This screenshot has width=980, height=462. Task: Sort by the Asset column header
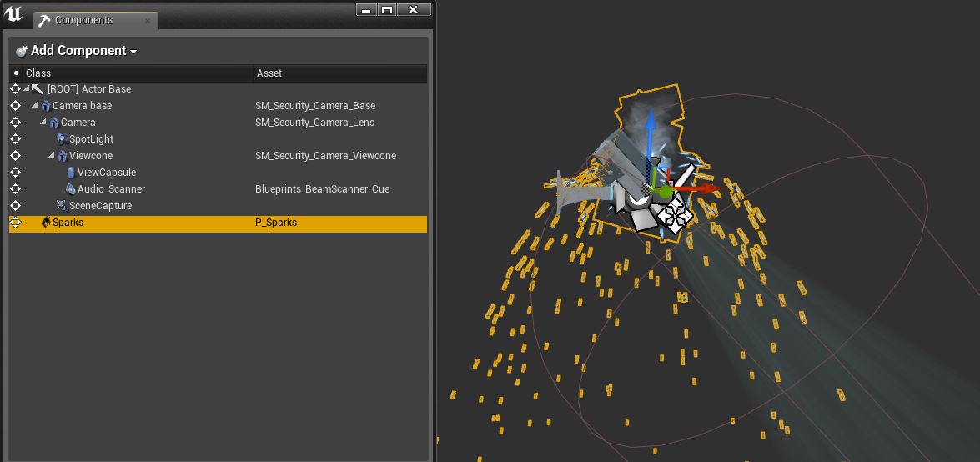pyautogui.click(x=269, y=73)
